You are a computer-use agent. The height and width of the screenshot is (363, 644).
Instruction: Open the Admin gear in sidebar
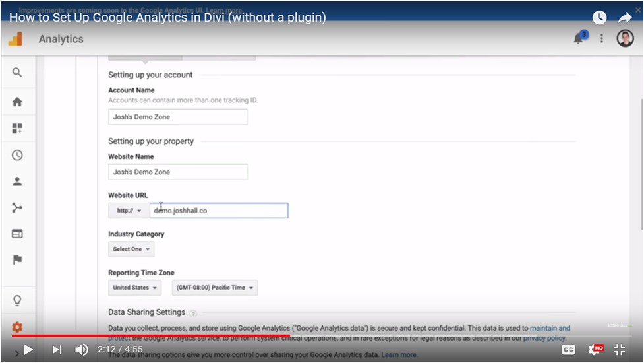pyautogui.click(x=17, y=327)
